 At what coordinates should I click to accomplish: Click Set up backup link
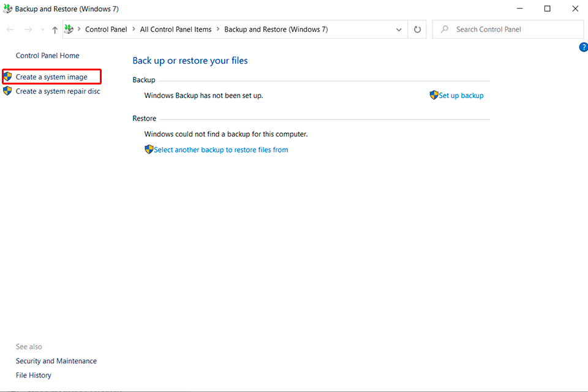click(x=461, y=96)
